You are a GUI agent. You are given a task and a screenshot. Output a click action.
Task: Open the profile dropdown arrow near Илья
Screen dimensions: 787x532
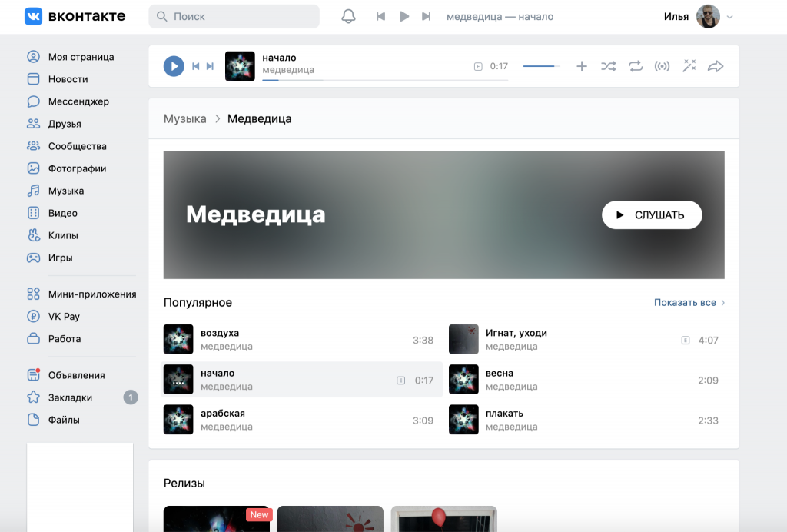(x=730, y=17)
